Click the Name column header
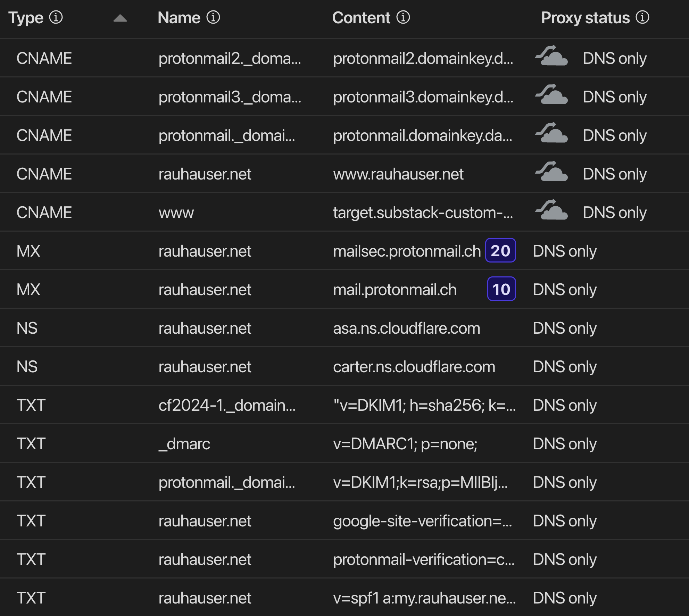 tap(179, 18)
